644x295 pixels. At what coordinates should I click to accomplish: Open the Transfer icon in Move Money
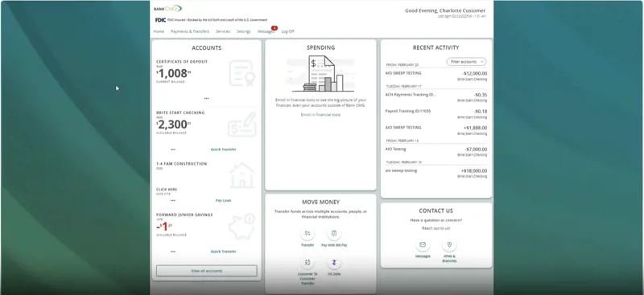click(308, 233)
